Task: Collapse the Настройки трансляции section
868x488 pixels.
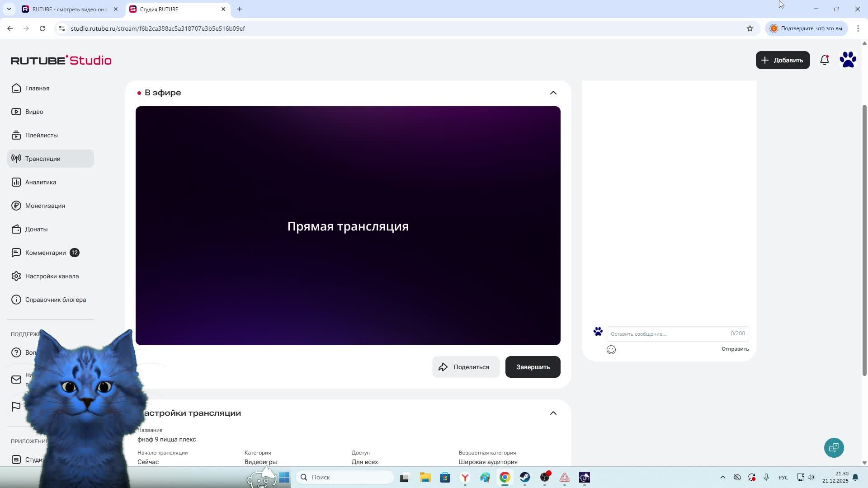Action: pyautogui.click(x=553, y=413)
